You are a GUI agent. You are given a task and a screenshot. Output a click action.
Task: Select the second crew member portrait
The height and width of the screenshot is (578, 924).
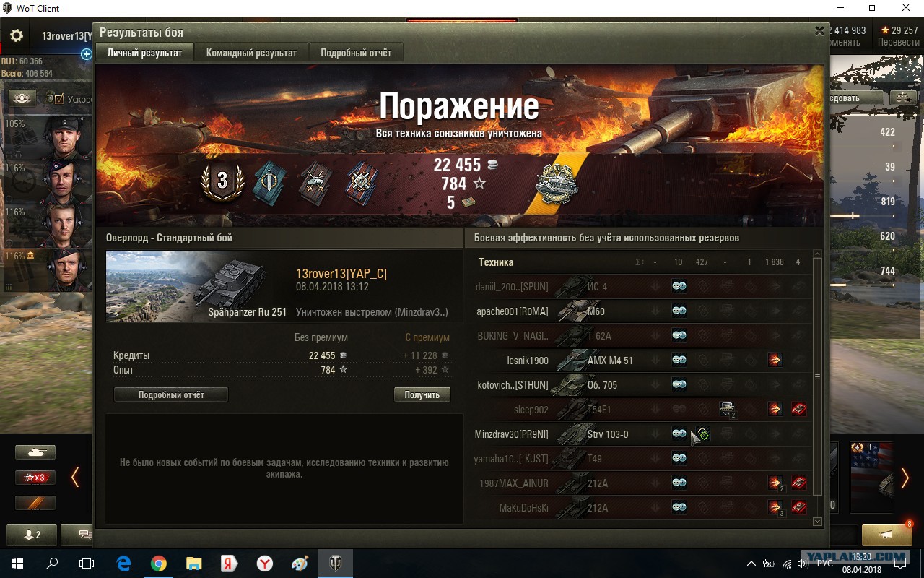(68, 181)
